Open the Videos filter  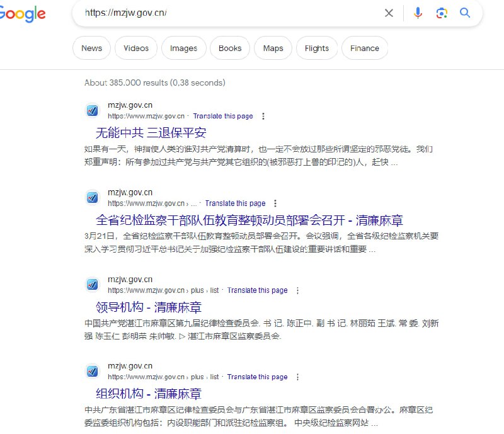click(135, 48)
